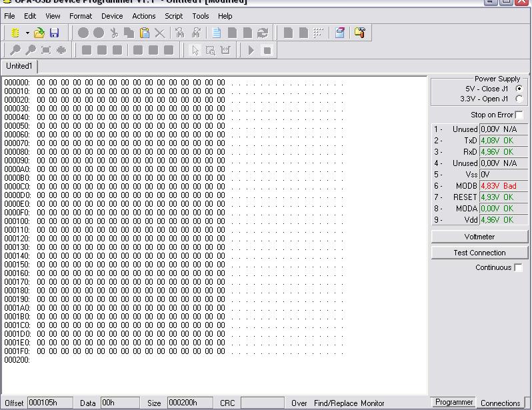The height and width of the screenshot is (410, 532).
Task: Click the stop script square button
Action: point(267,50)
